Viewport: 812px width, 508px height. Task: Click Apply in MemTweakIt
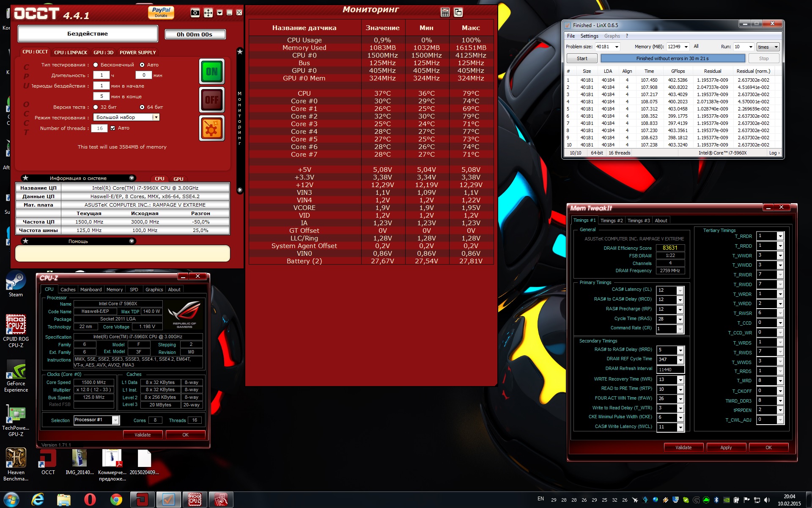726,447
